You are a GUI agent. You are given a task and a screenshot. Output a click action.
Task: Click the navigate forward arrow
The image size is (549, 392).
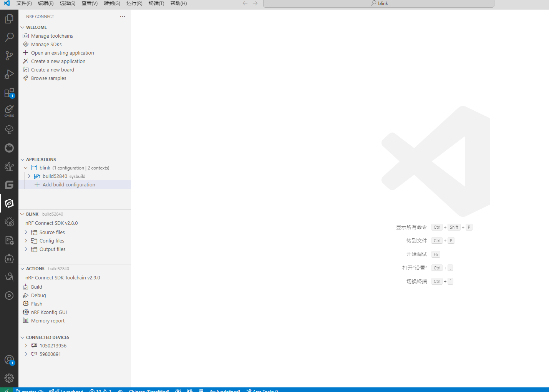255,3
